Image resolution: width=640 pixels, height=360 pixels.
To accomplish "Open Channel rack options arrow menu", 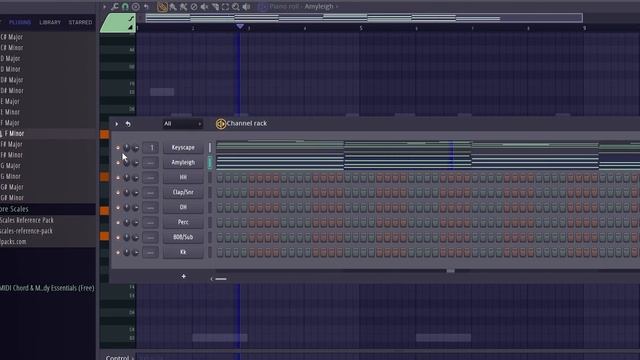I will click(x=117, y=124).
